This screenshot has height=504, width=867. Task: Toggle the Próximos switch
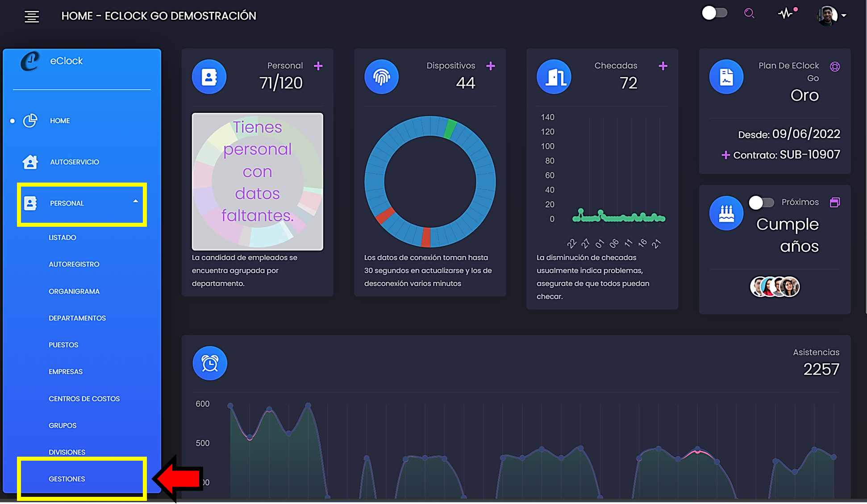click(761, 203)
